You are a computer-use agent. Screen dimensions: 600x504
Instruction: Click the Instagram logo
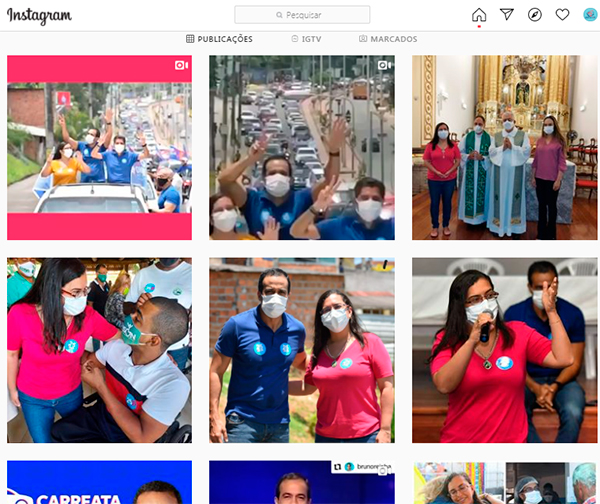click(x=40, y=15)
